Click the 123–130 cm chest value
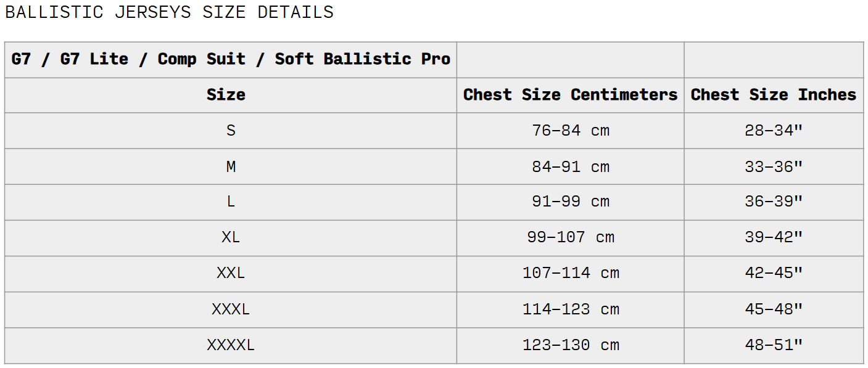This screenshot has width=868, height=368. click(571, 345)
